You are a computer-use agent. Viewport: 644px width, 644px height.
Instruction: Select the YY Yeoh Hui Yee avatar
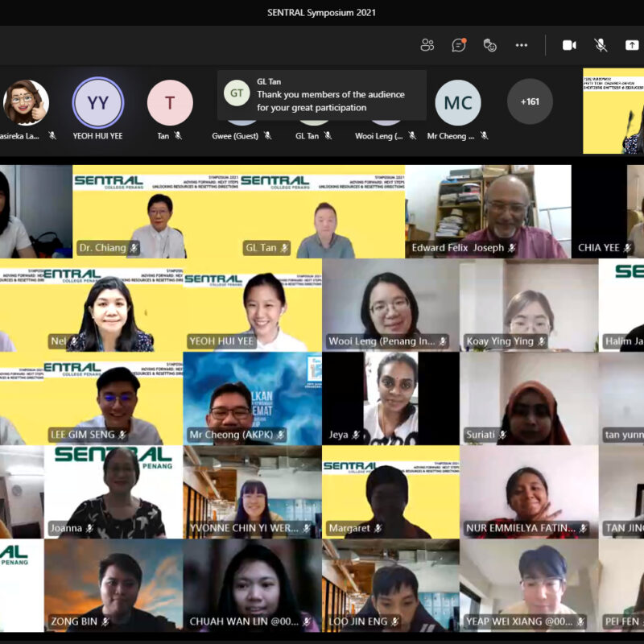pos(97,103)
